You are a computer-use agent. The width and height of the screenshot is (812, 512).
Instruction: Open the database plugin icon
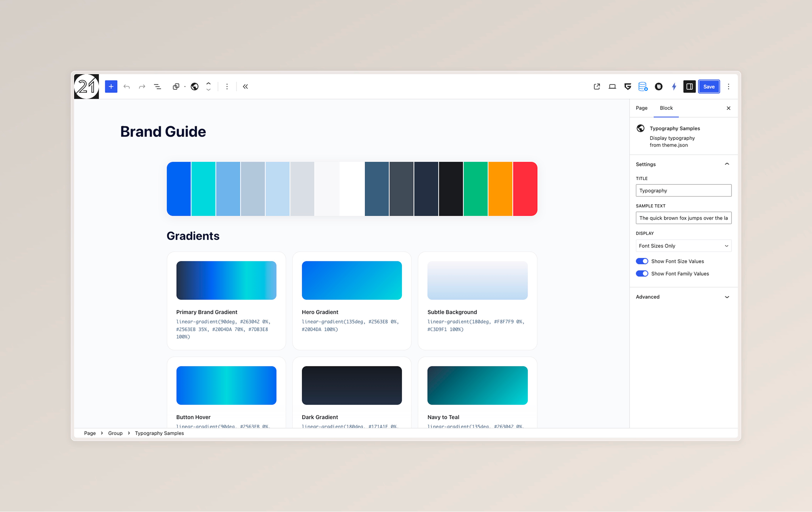(643, 86)
